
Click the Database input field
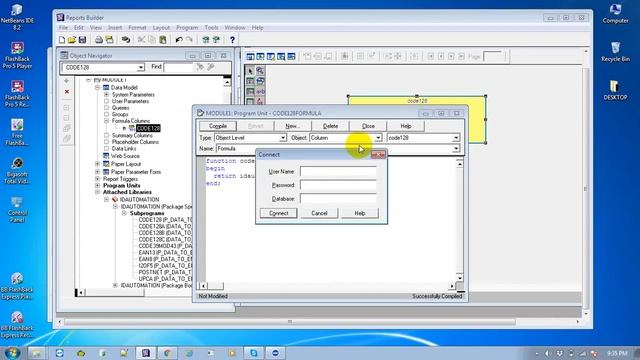338,198
